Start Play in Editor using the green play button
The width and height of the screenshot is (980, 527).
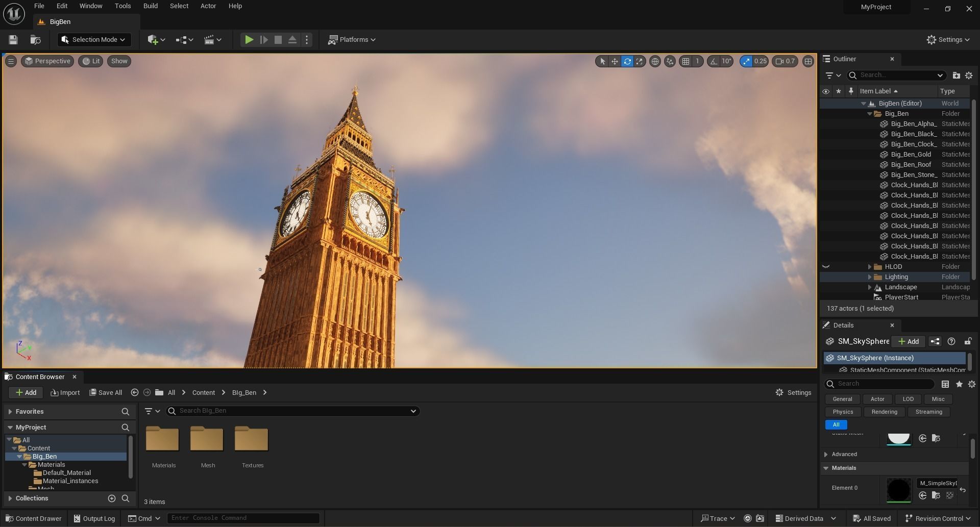pyautogui.click(x=249, y=40)
